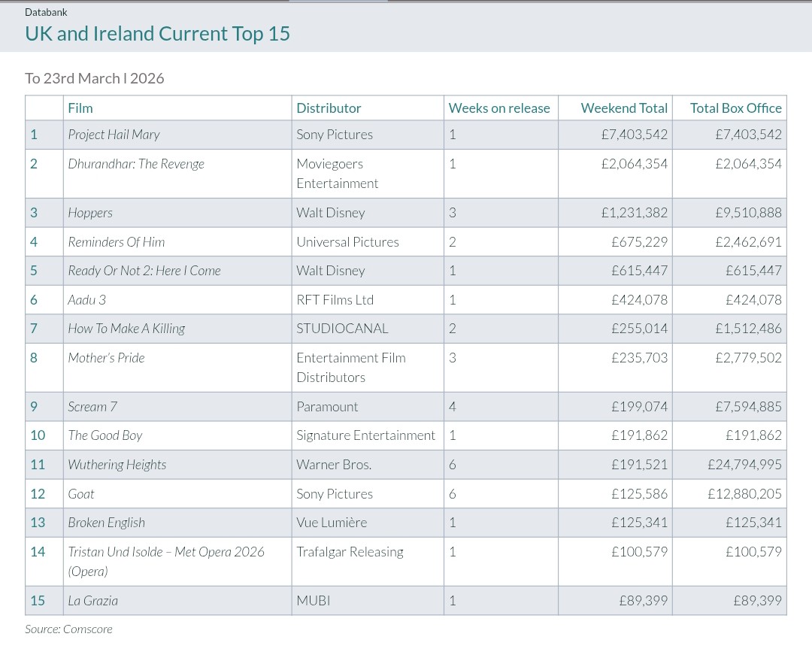Click the 'To 23rd March I 2026' date text

pyautogui.click(x=94, y=78)
